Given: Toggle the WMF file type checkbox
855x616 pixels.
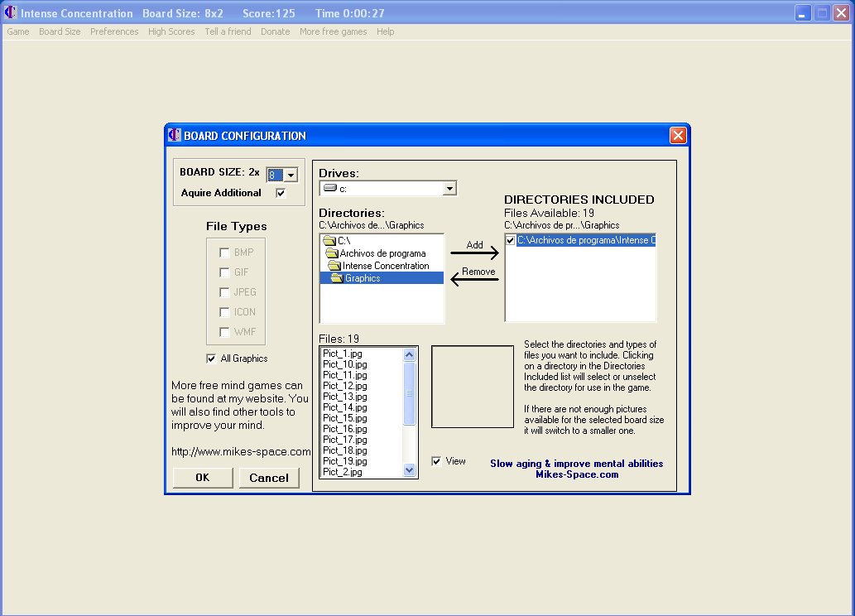Looking at the screenshot, I should point(224,332).
